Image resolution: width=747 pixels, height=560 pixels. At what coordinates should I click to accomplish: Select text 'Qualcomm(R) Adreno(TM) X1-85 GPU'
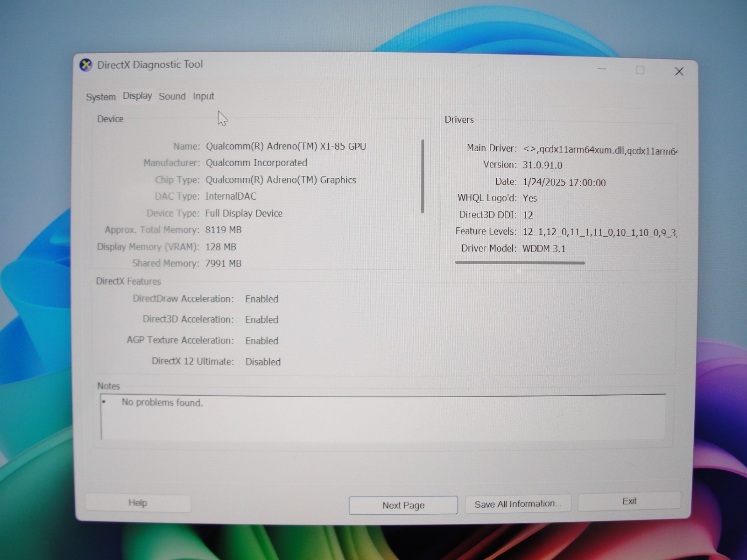(286, 146)
